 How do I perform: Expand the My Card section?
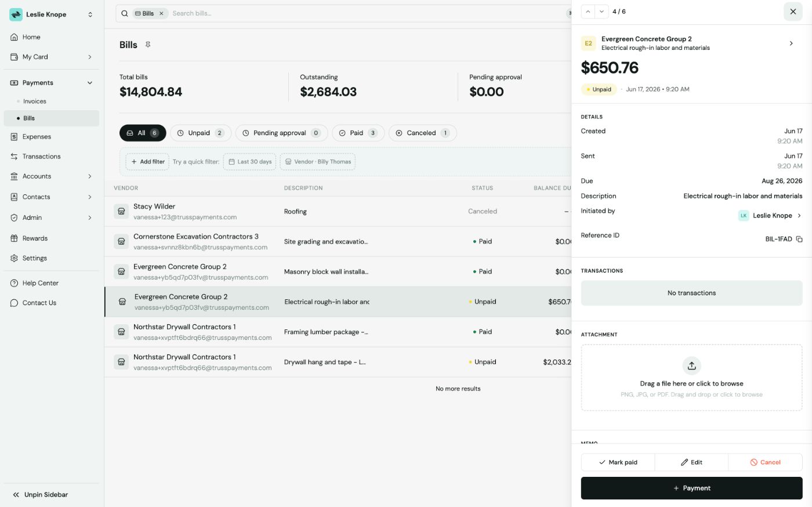pos(90,57)
